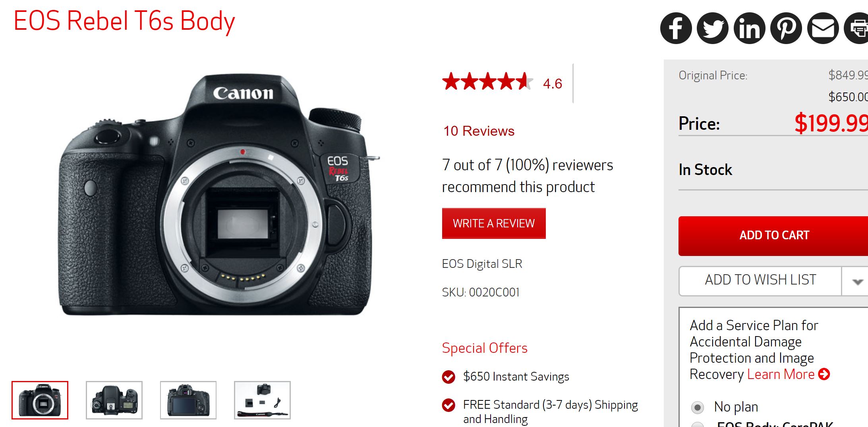Click the star rating icons
Viewport: 868px width, 427px height.
[487, 81]
